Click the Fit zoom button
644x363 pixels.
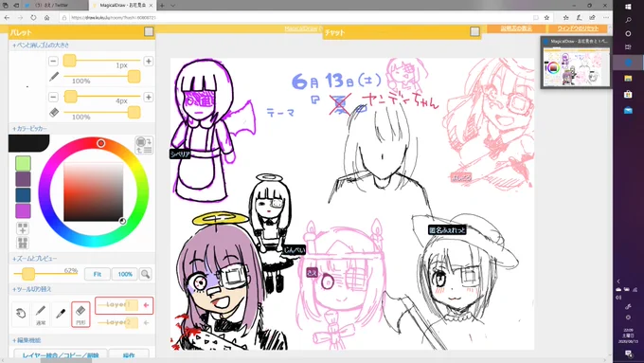point(98,274)
